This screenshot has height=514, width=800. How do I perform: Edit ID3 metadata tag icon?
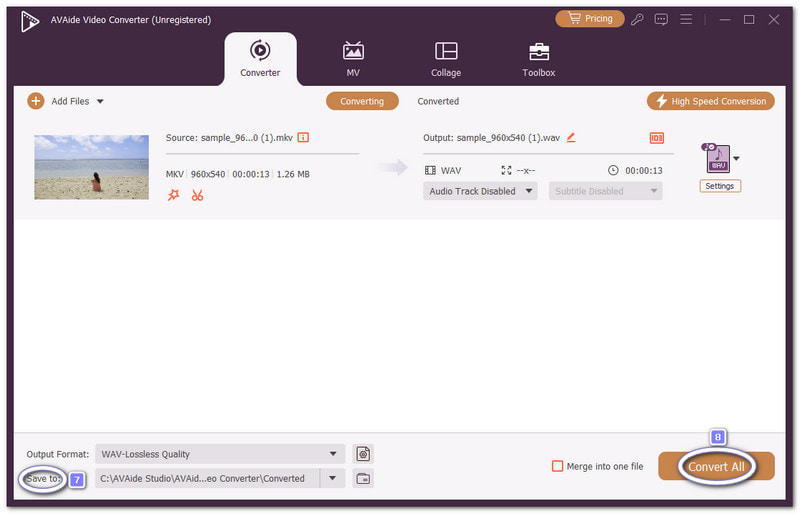tap(657, 138)
